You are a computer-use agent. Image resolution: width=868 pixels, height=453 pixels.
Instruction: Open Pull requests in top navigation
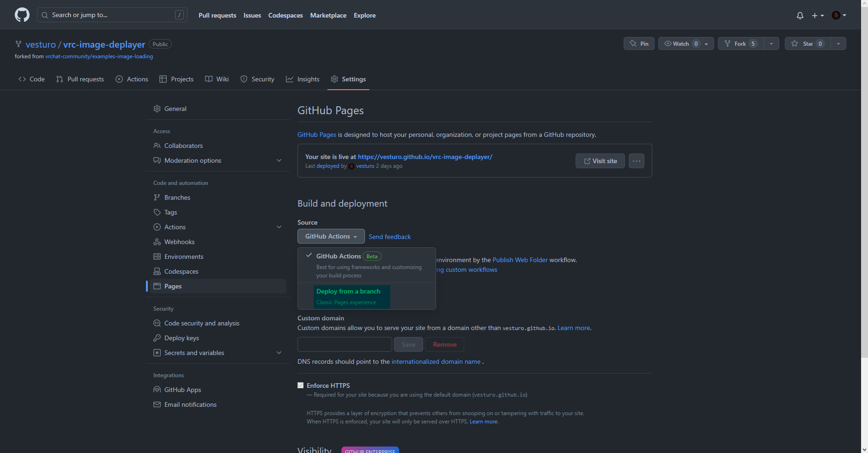pyautogui.click(x=217, y=15)
